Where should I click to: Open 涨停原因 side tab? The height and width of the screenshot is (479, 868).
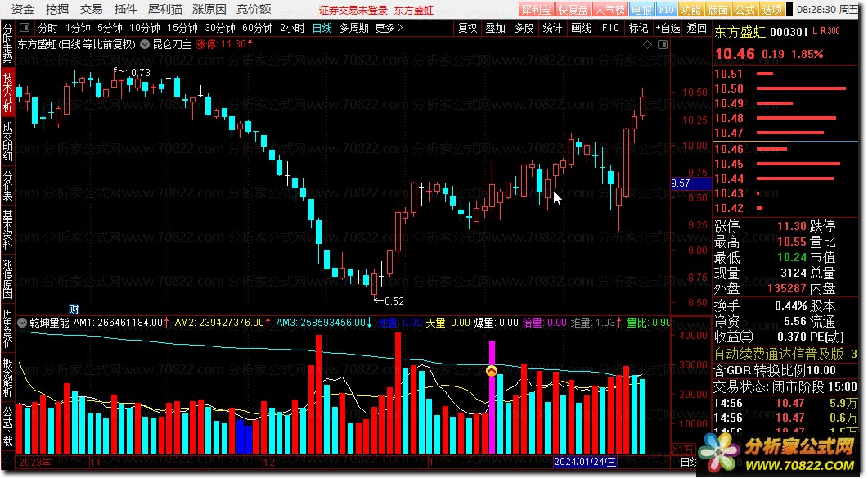(x=7, y=280)
